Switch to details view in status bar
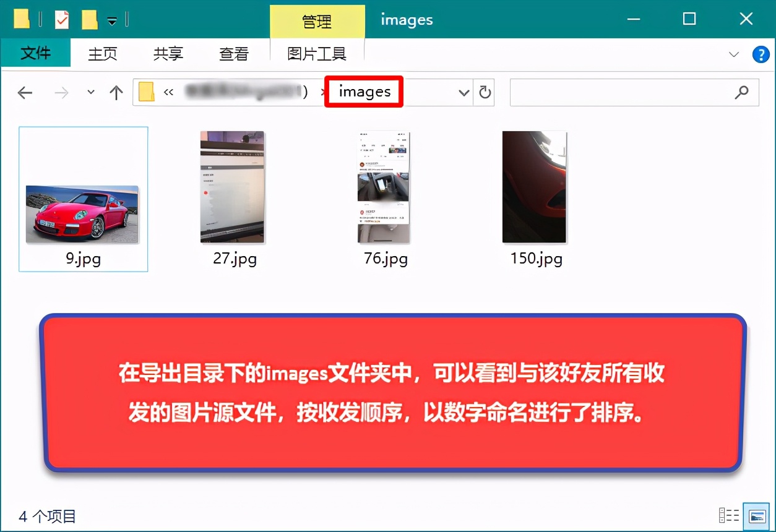Screen dimensions: 776x532 click(x=729, y=515)
